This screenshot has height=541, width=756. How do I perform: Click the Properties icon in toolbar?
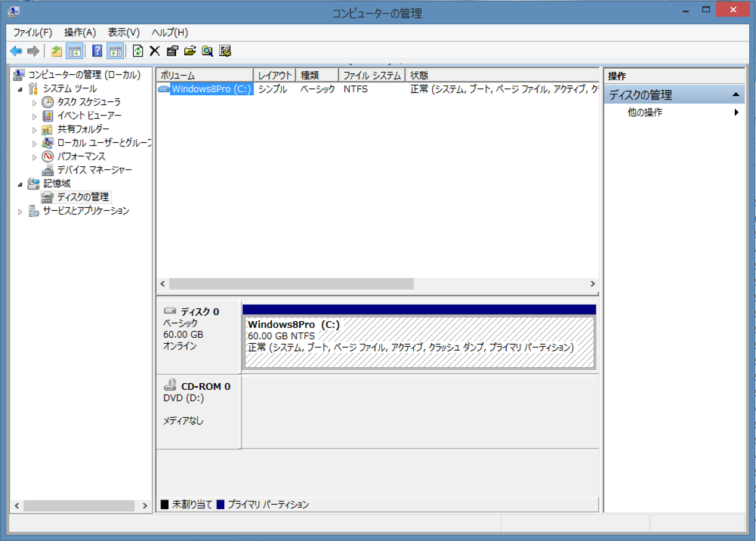click(x=172, y=51)
